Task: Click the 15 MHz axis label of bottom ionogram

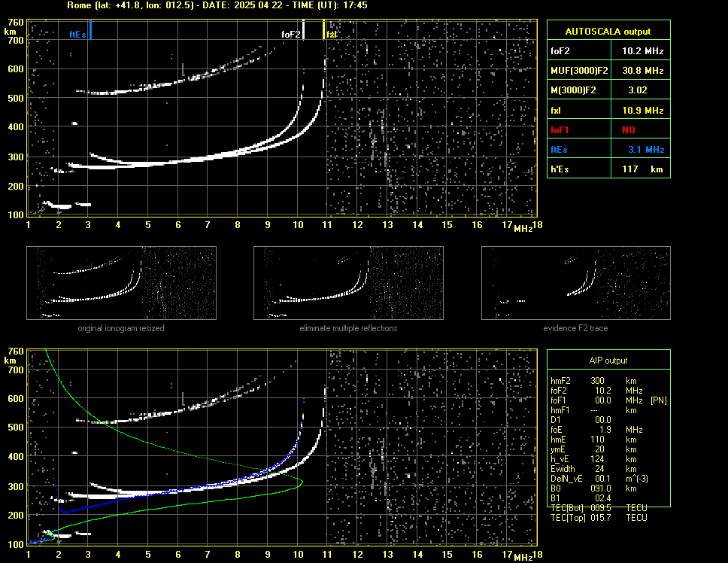Action: [447, 554]
